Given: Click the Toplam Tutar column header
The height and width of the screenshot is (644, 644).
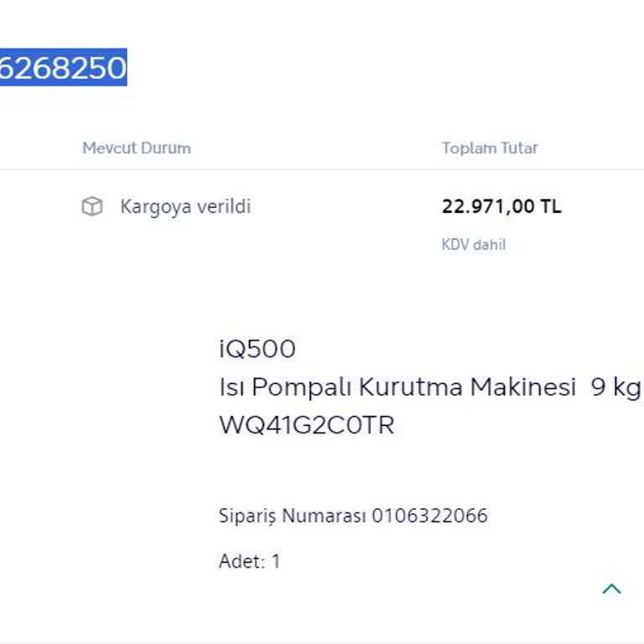Looking at the screenshot, I should tap(490, 148).
